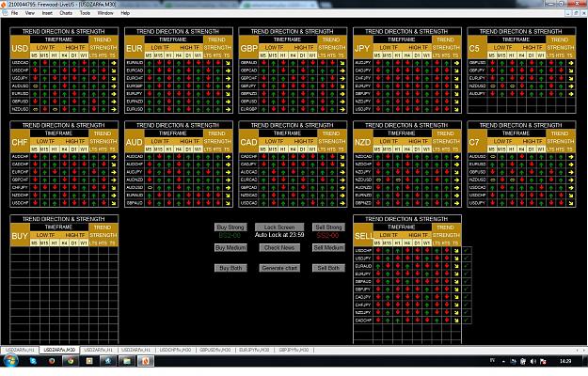Click the Lock Screen button
This screenshot has width=588, height=376.
click(x=279, y=227)
